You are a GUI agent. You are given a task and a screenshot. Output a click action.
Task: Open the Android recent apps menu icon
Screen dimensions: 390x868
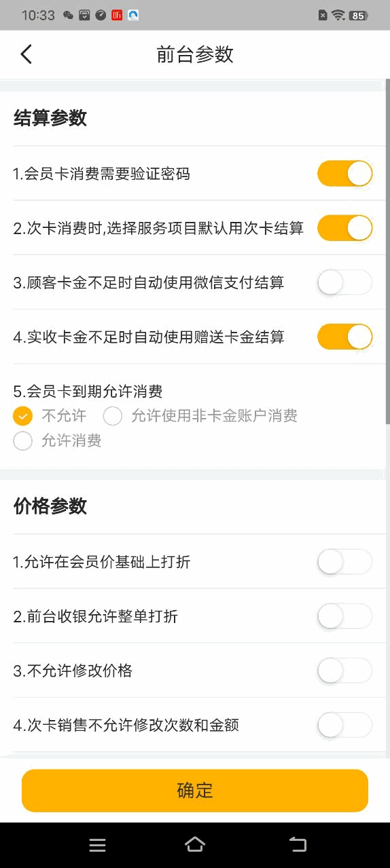pos(98,845)
